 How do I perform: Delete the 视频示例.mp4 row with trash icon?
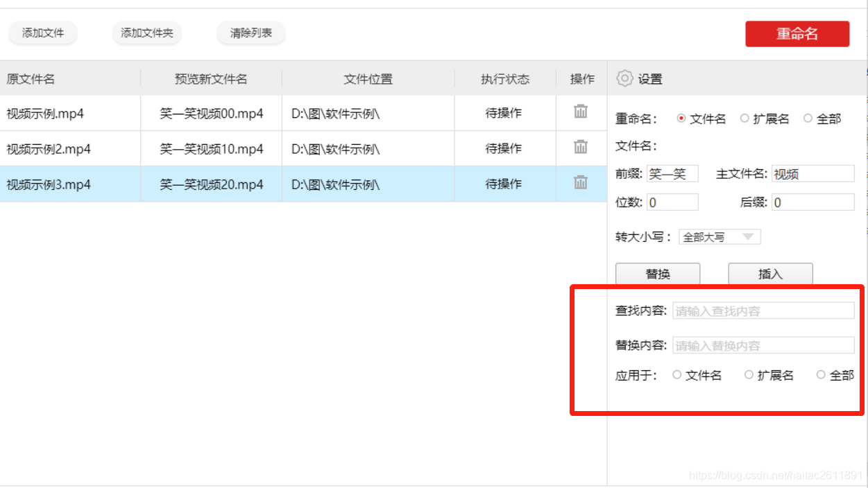click(581, 112)
